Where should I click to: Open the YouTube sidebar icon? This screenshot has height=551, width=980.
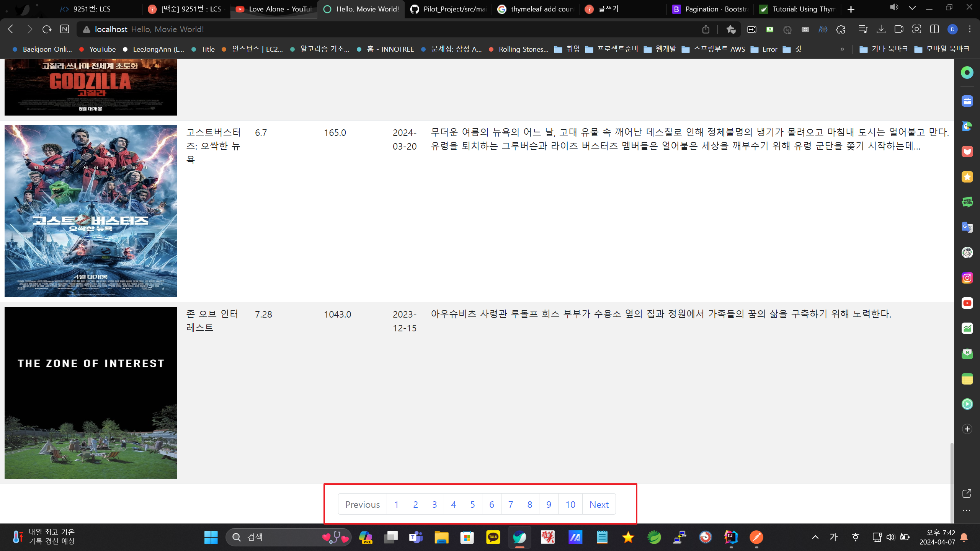[x=967, y=303]
